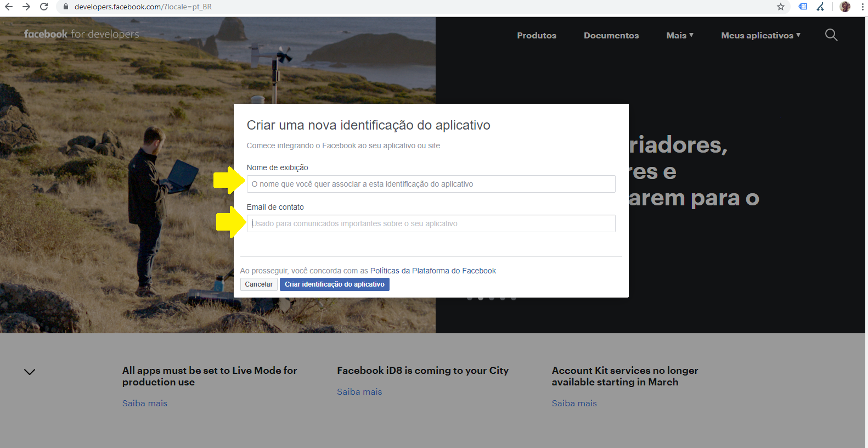The image size is (868, 448).
Task: Click the browser address bar URL
Action: [x=143, y=7]
